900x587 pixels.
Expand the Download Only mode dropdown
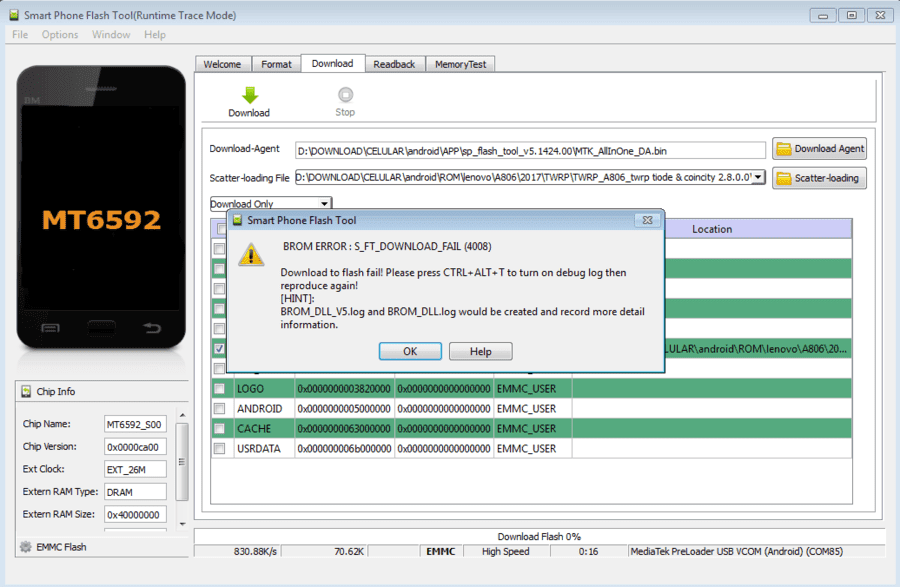click(324, 204)
